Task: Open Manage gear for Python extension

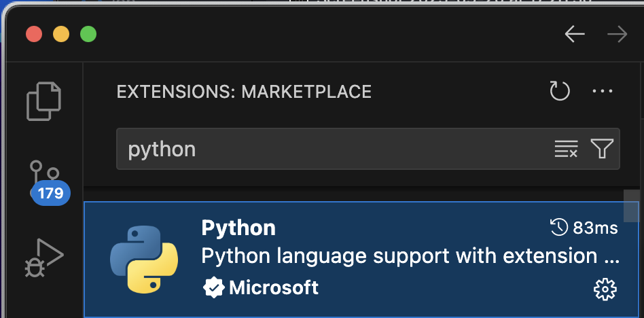Action: coord(604,289)
